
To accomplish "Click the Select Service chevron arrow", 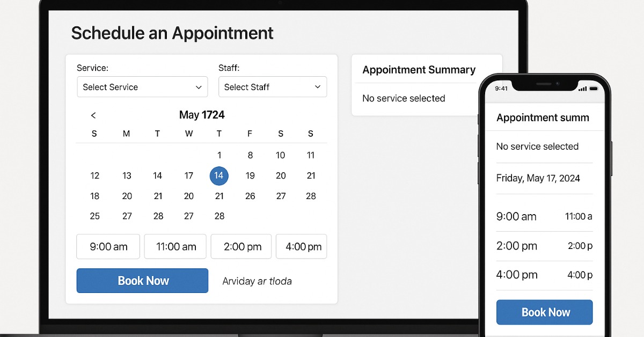I will click(199, 87).
